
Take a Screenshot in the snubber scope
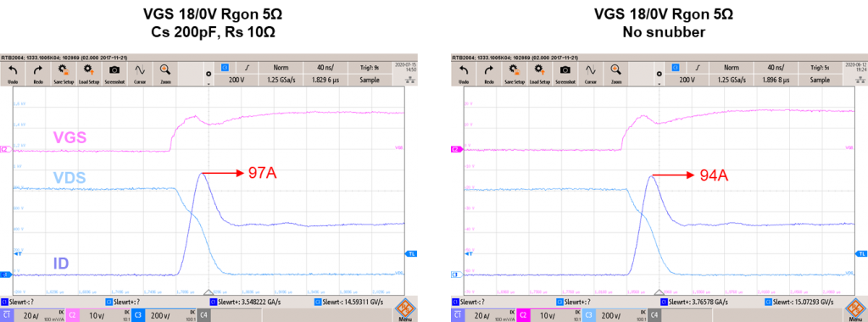click(114, 74)
